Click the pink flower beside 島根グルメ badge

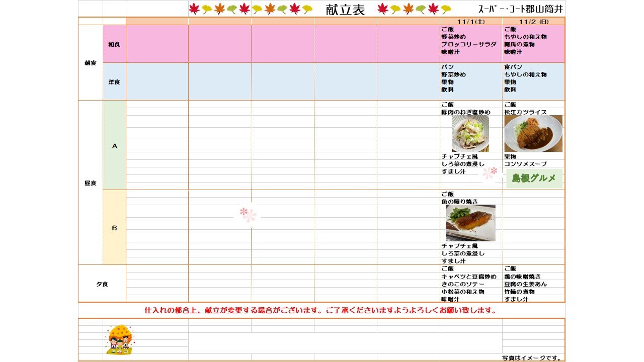[x=490, y=173]
